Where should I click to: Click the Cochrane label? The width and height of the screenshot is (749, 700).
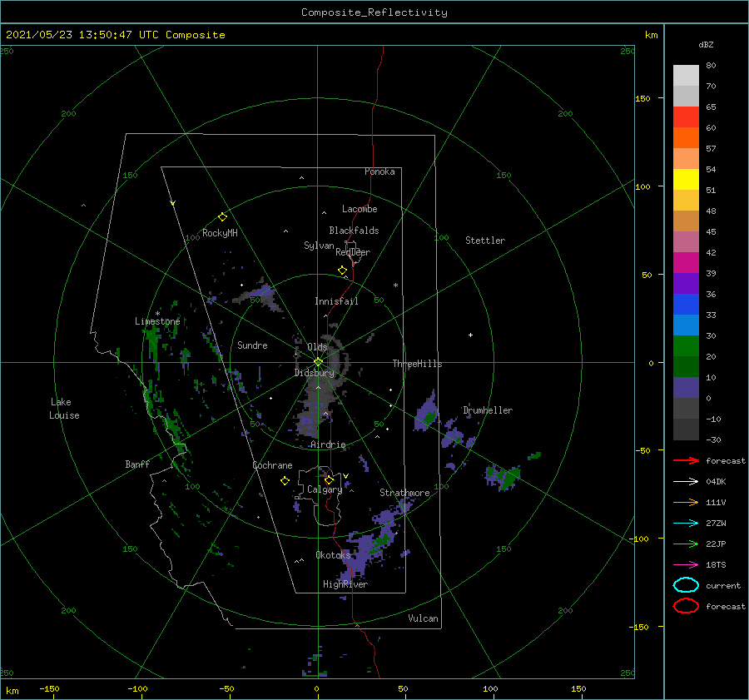coord(272,465)
